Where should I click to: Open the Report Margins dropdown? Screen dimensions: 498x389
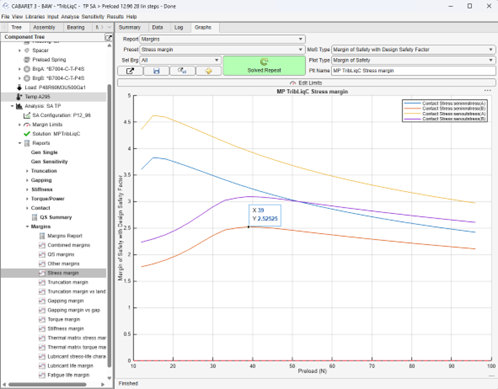tap(222, 39)
